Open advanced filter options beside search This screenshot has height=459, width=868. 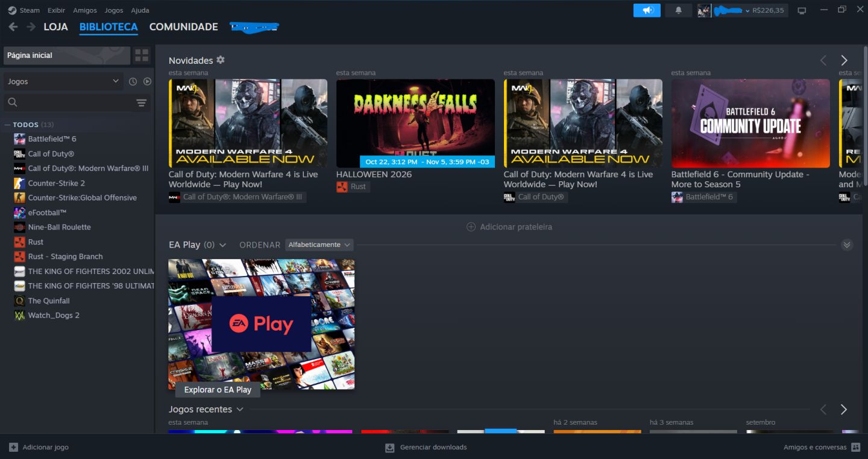pos(142,103)
